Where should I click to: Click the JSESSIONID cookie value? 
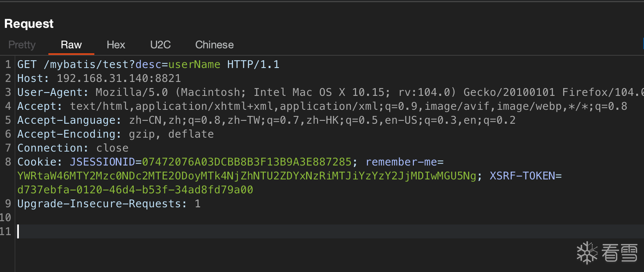247,162
